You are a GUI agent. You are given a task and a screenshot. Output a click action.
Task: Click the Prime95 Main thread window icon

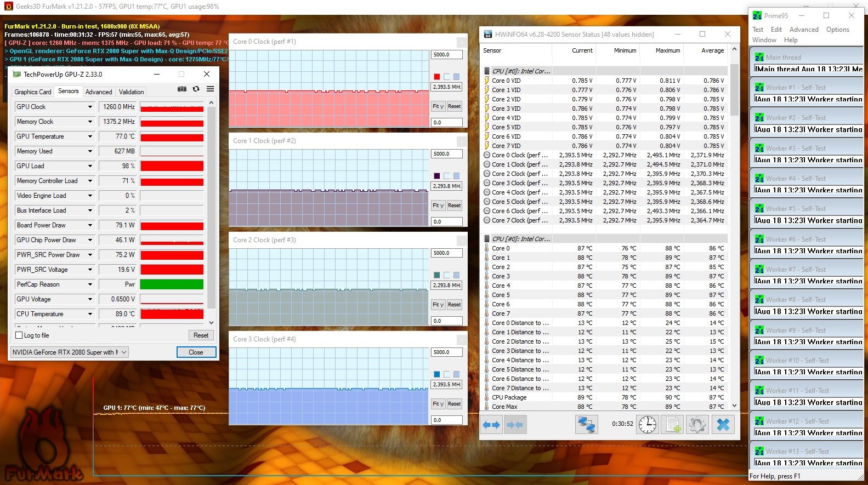coord(759,57)
